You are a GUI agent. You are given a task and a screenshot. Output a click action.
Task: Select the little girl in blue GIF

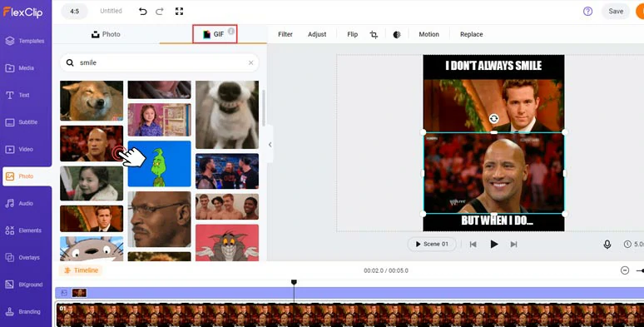160,120
